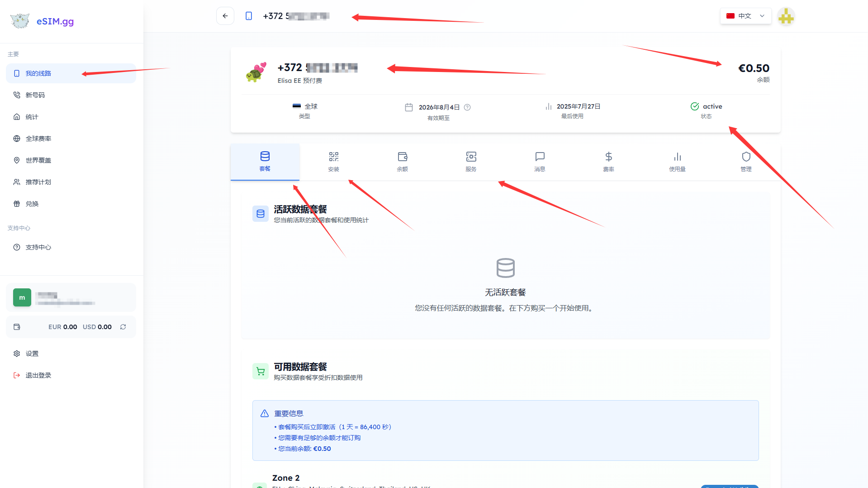Click the 兑换 gift item
The width and height of the screenshot is (868, 488).
pos(32,204)
